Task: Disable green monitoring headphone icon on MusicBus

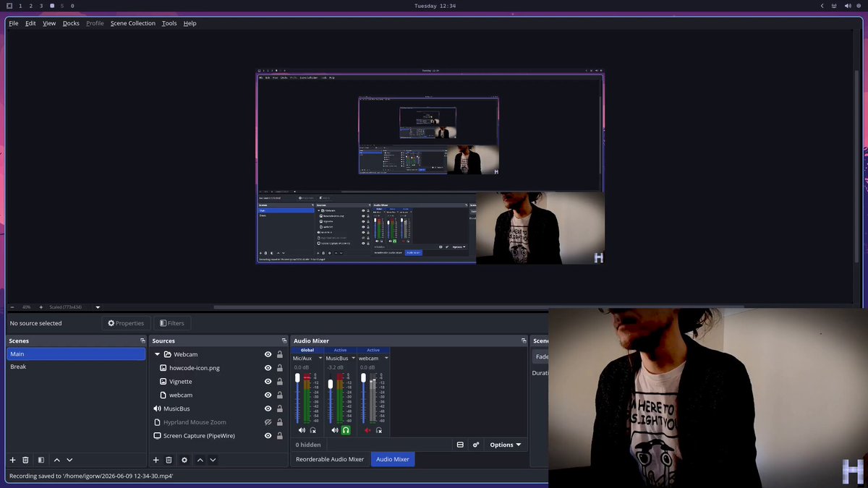Action: point(346,430)
